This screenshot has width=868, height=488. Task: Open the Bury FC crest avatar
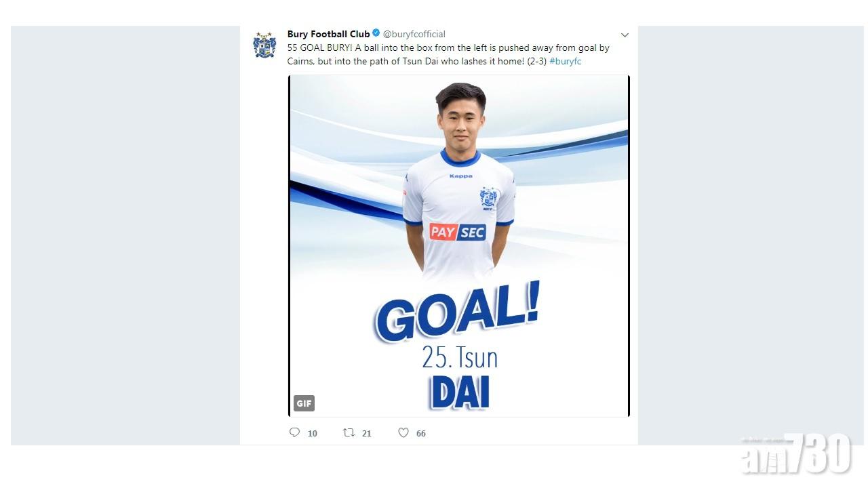[x=264, y=45]
